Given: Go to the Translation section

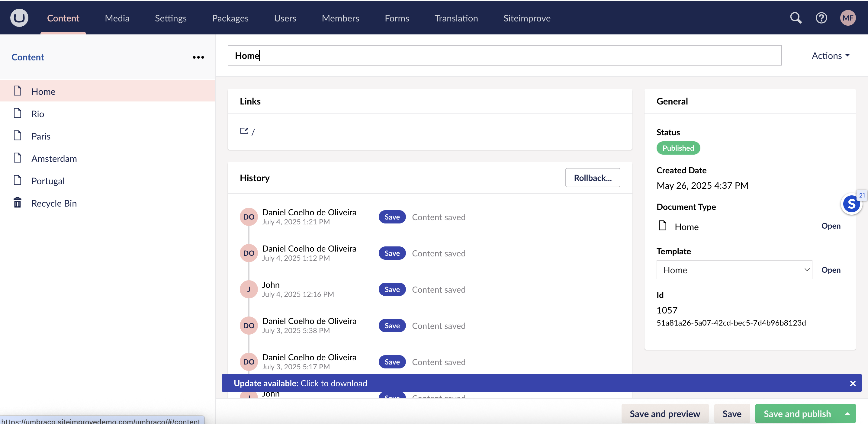Looking at the screenshot, I should [x=456, y=18].
